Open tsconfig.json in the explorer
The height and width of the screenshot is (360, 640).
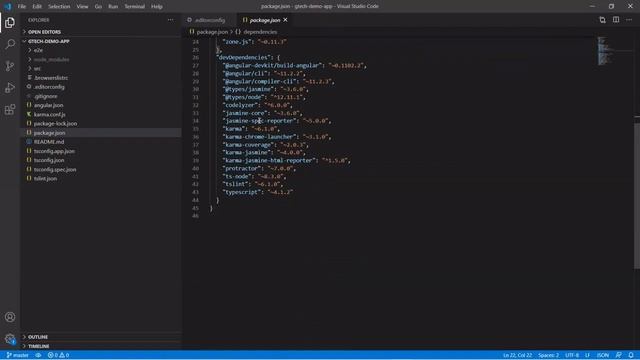[x=49, y=160]
